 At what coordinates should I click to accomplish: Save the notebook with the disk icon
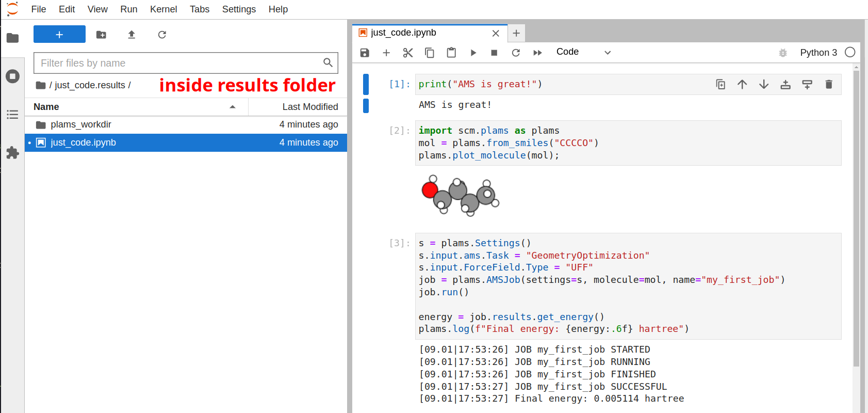365,53
